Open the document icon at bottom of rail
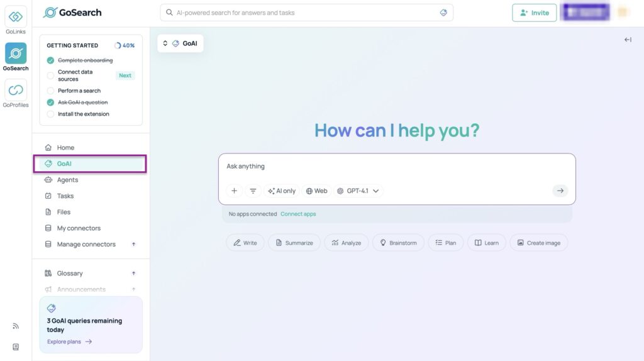Image resolution: width=644 pixels, height=361 pixels. (16, 347)
